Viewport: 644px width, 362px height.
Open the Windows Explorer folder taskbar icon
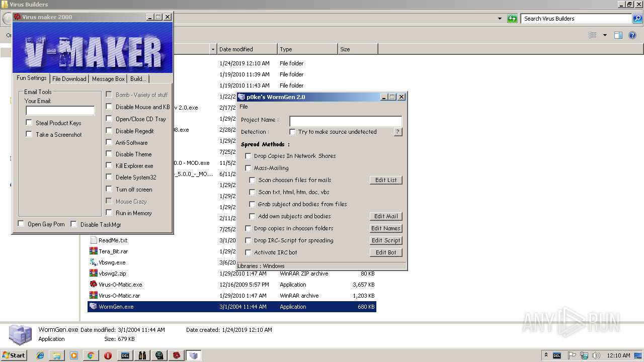point(57,355)
